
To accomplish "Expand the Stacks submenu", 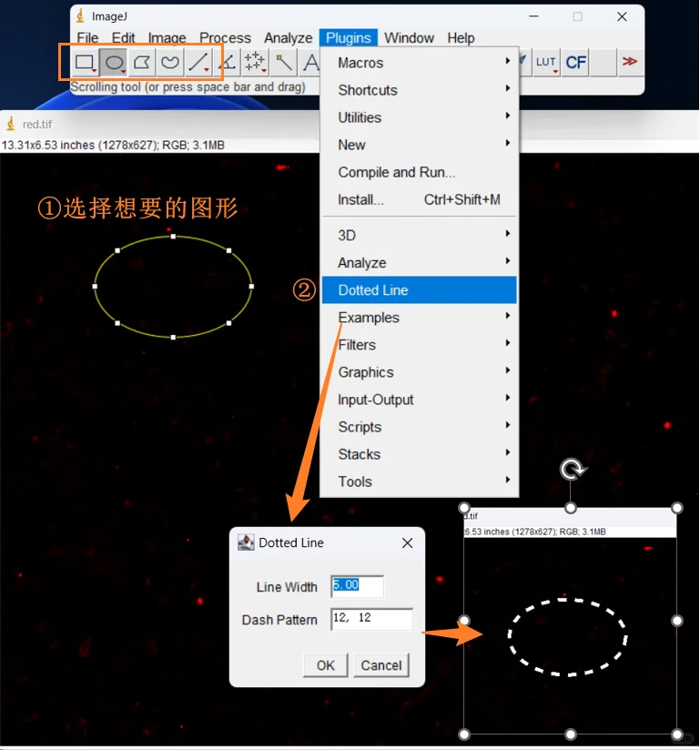I will point(419,454).
